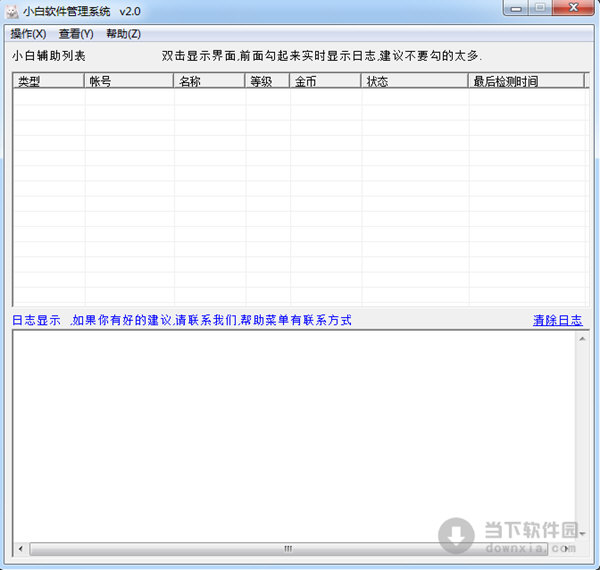600x570 pixels.
Task: Click the 日志显示 label text
Action: coord(36,320)
